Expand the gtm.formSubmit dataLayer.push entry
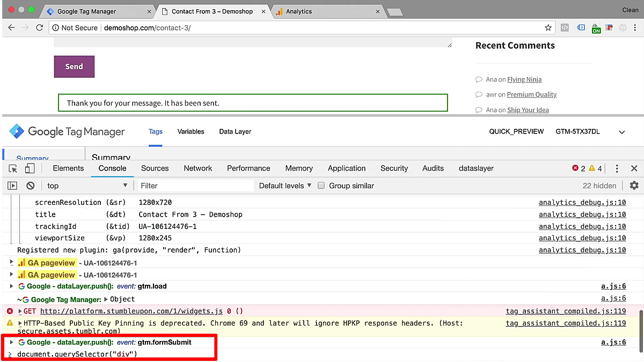Screen dimensions: 644x362 coord(12,342)
